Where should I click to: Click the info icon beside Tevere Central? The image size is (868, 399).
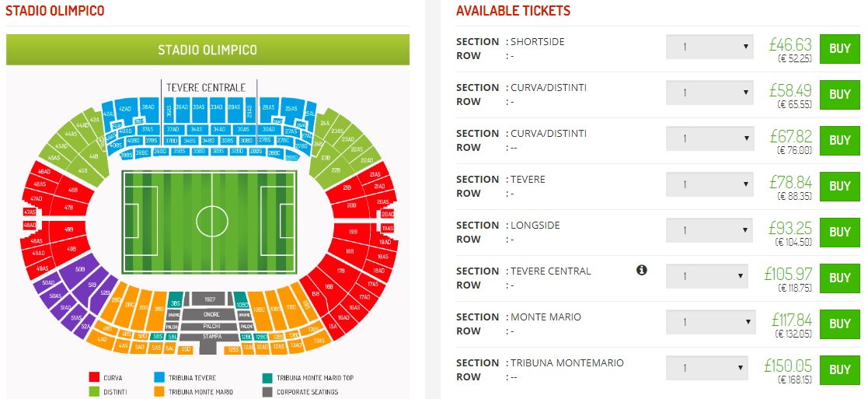click(642, 270)
